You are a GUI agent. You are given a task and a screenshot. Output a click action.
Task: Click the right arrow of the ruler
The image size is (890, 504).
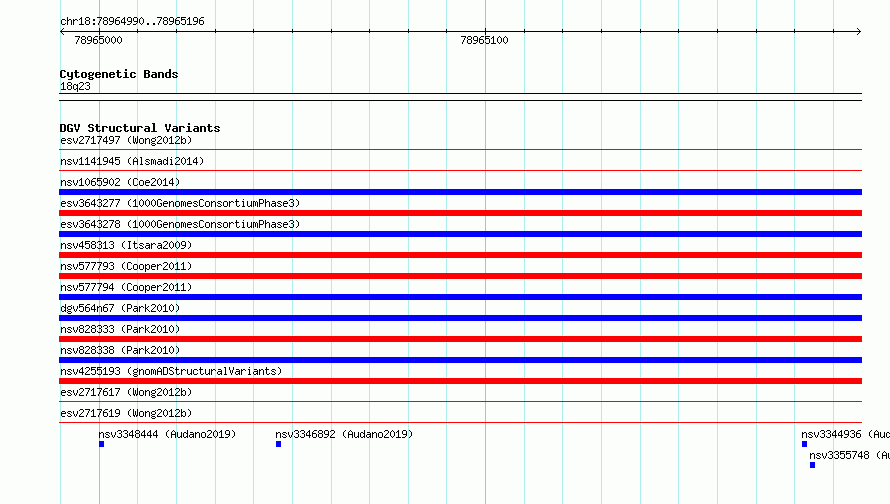(x=858, y=31)
